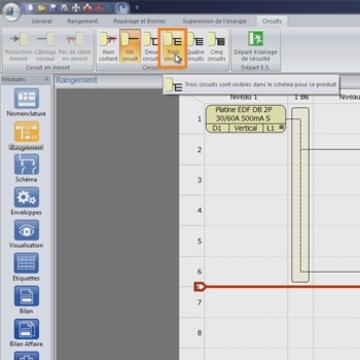Switch to Supervision de l'énergie tab
This screenshot has width=360, height=360.
point(214,21)
